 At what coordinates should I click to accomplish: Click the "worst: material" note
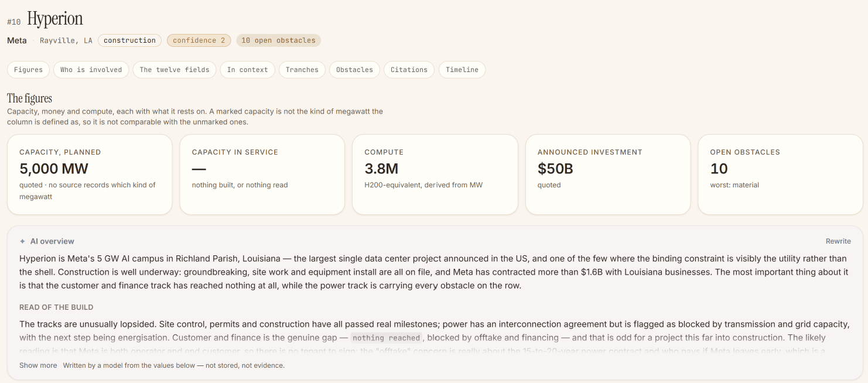coord(734,185)
